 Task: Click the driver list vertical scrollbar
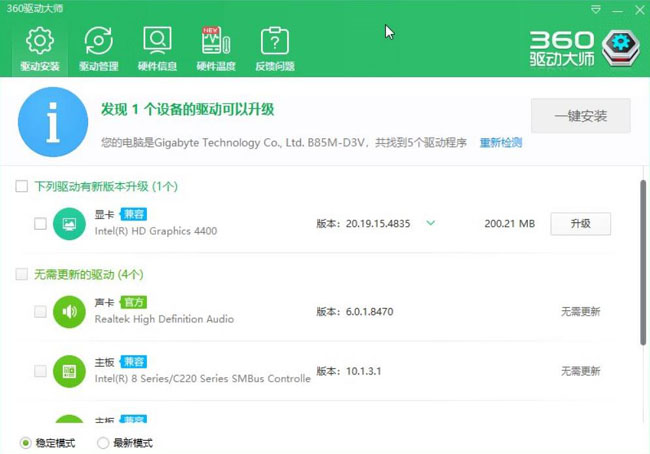point(643,262)
